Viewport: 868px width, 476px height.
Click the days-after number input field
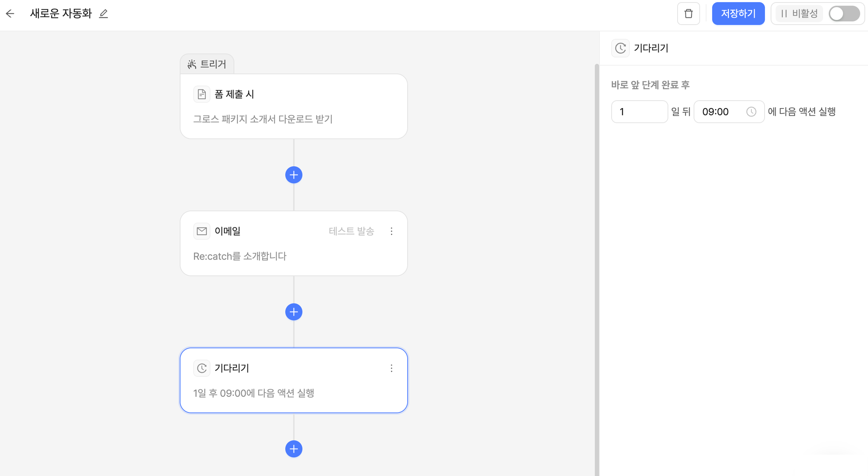(639, 112)
